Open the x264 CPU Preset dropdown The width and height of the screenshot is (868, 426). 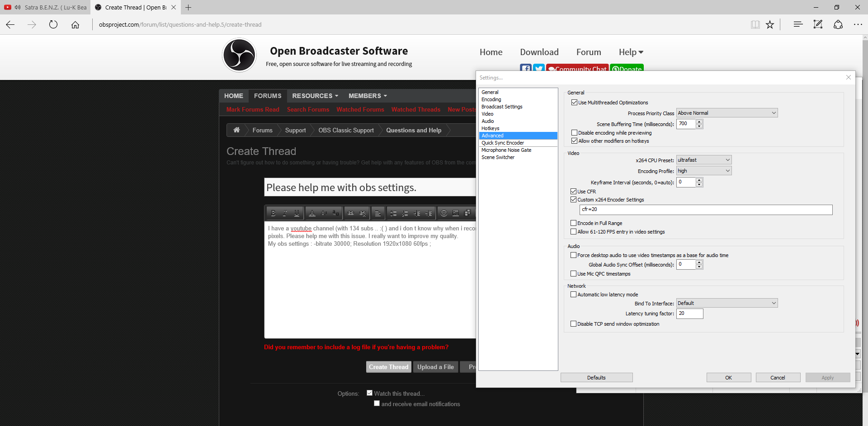click(x=704, y=160)
